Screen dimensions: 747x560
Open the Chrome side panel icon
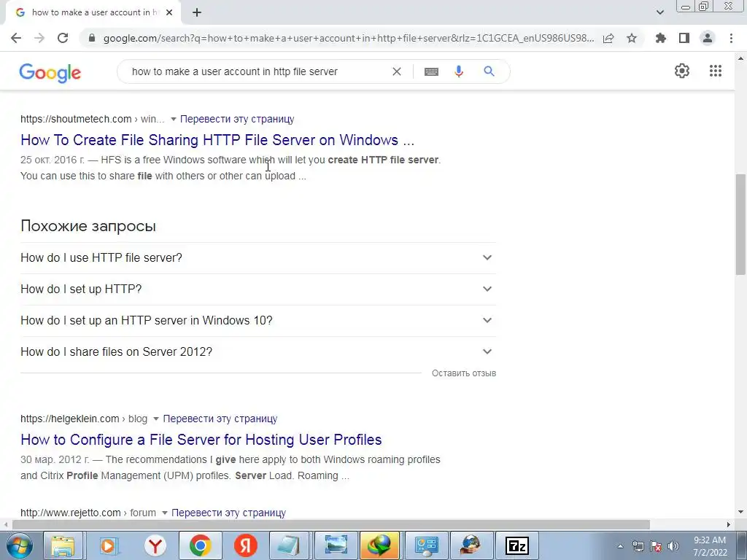point(684,38)
